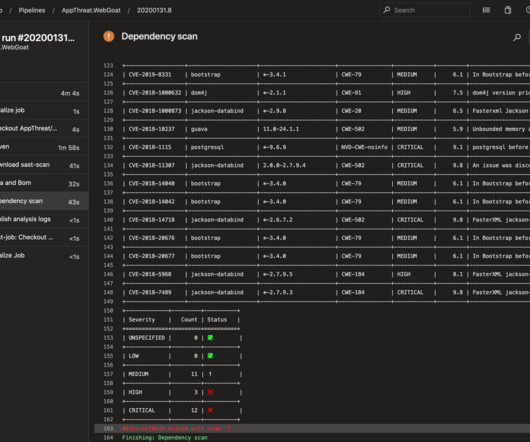Select the Finalize Job step
The width and height of the screenshot is (530, 442).
coord(44,256)
